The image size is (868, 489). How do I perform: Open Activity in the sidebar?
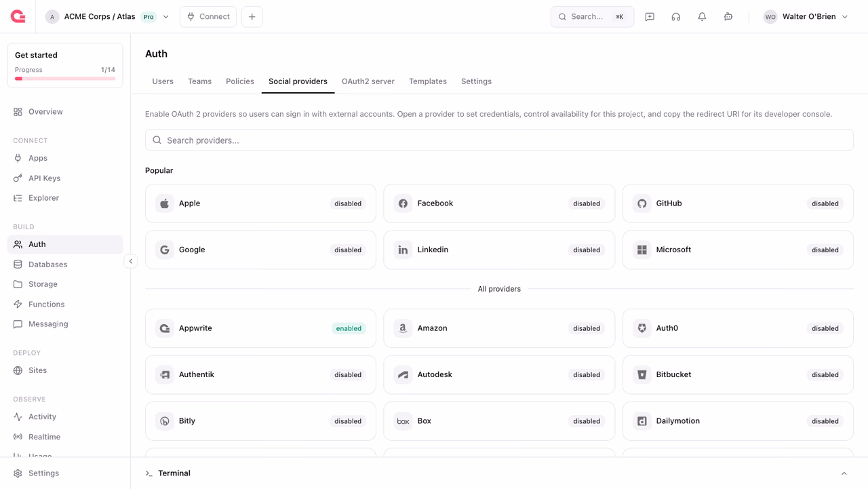click(65, 417)
